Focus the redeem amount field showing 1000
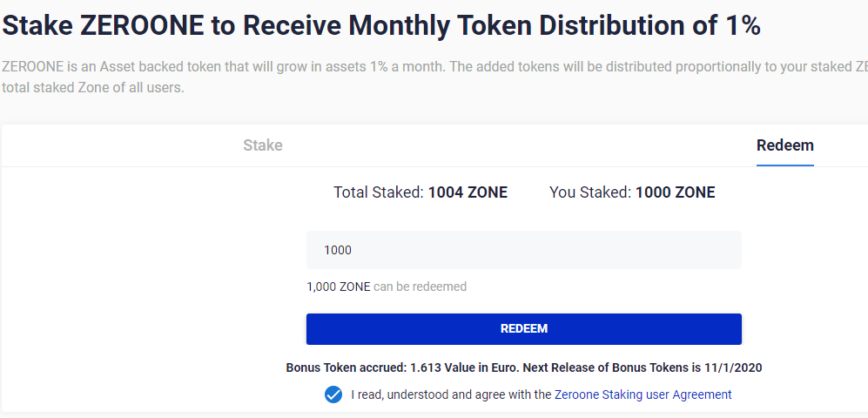This screenshot has height=418, width=868. click(524, 250)
